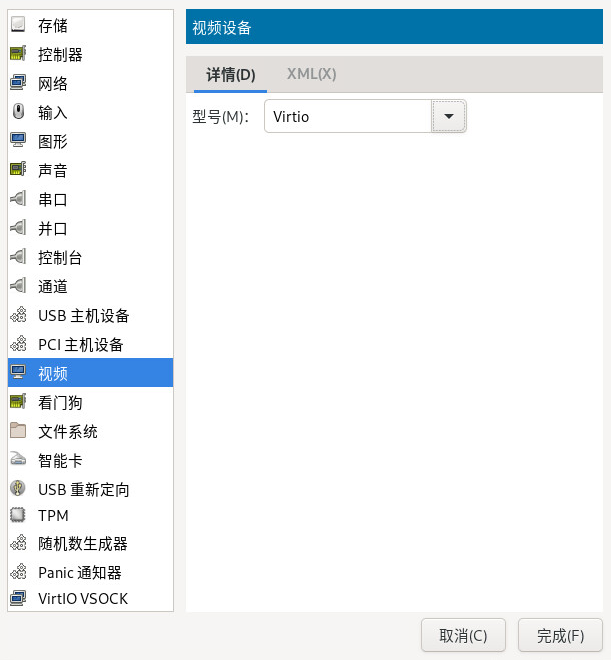Select USB 主机设备 in hardware list
This screenshot has width=611, height=660.
click(x=84, y=316)
